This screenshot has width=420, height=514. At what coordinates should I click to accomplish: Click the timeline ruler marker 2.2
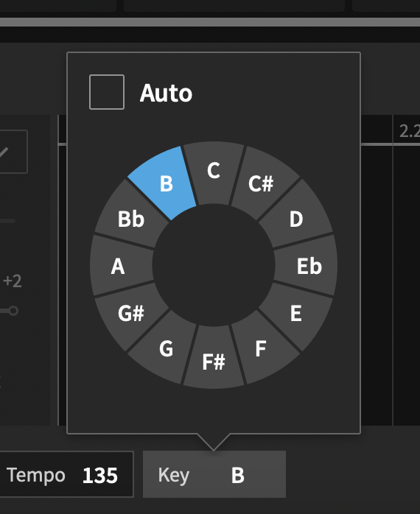(x=409, y=132)
